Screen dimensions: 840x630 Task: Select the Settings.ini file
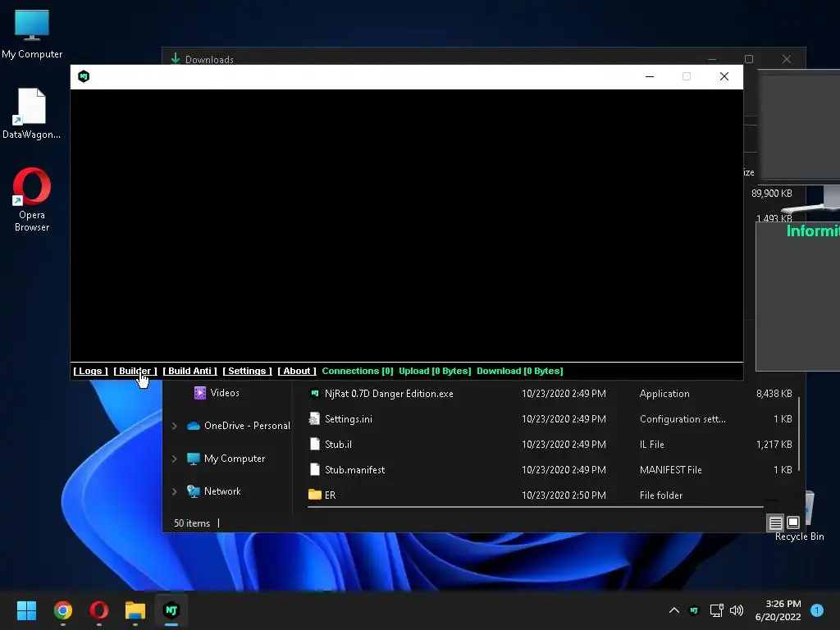348,419
